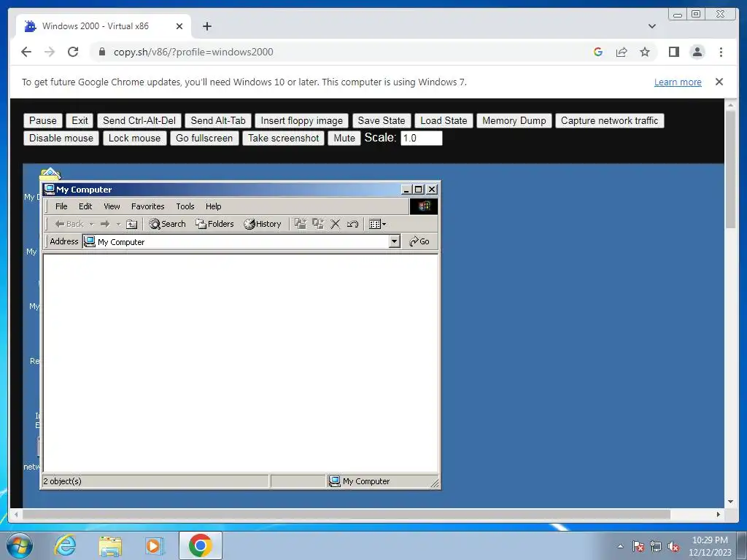This screenshot has height=560, width=747.
Task: Open Chrome three-dot menu
Action: pos(721,52)
